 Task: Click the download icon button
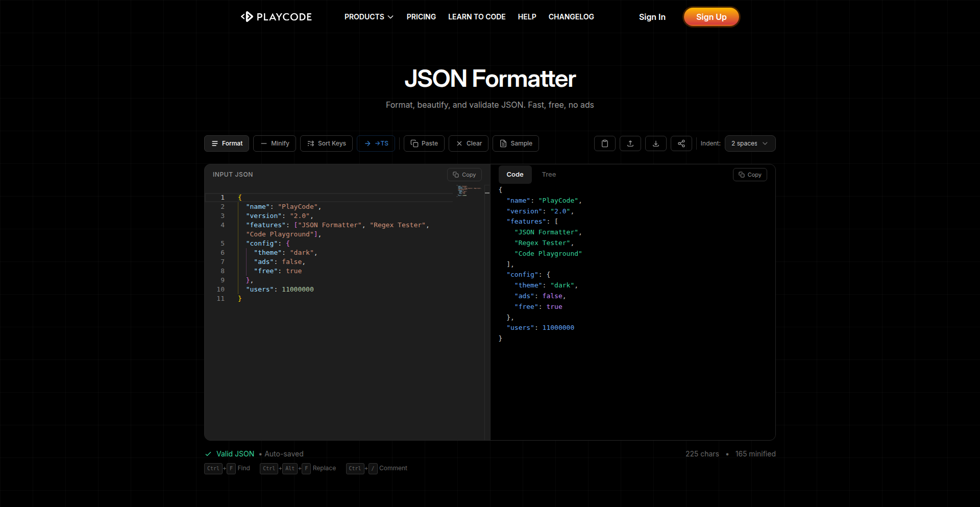(x=655, y=143)
